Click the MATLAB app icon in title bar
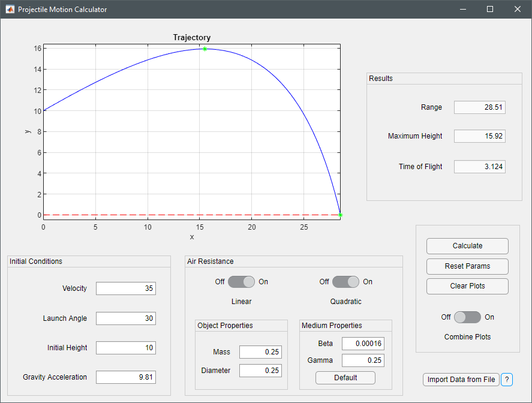The height and width of the screenshot is (403, 532). 10,9
